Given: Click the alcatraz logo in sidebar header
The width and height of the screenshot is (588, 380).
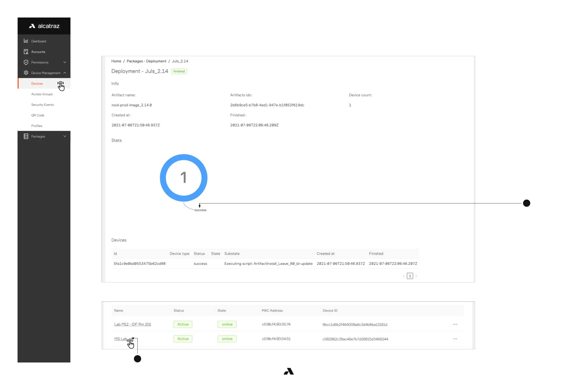Looking at the screenshot, I should point(44,26).
